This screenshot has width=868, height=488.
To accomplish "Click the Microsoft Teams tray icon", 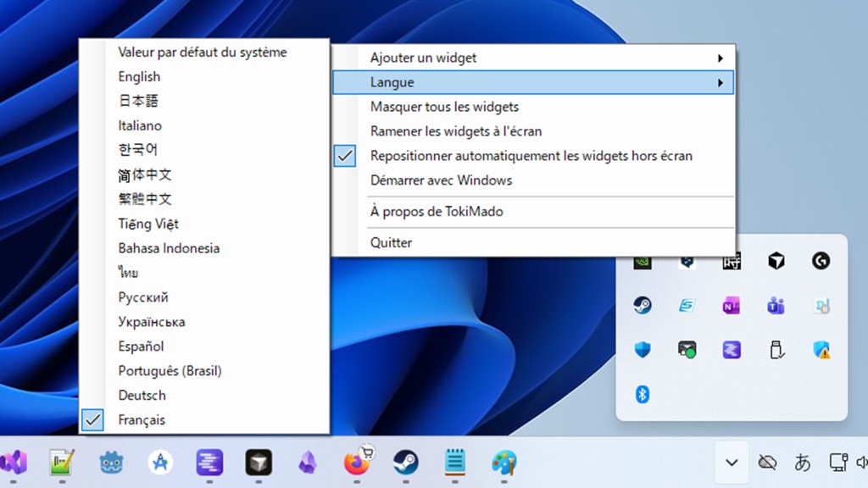I will point(776,305).
